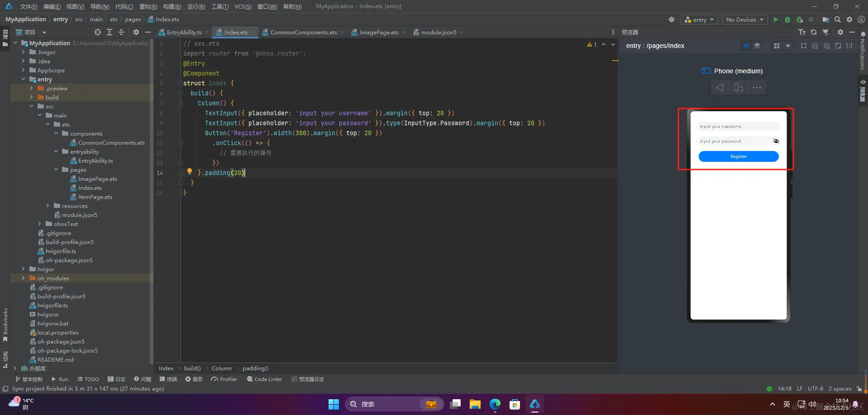868x415 pixels.
Task: Zoom out the preview
Action: tap(815, 46)
